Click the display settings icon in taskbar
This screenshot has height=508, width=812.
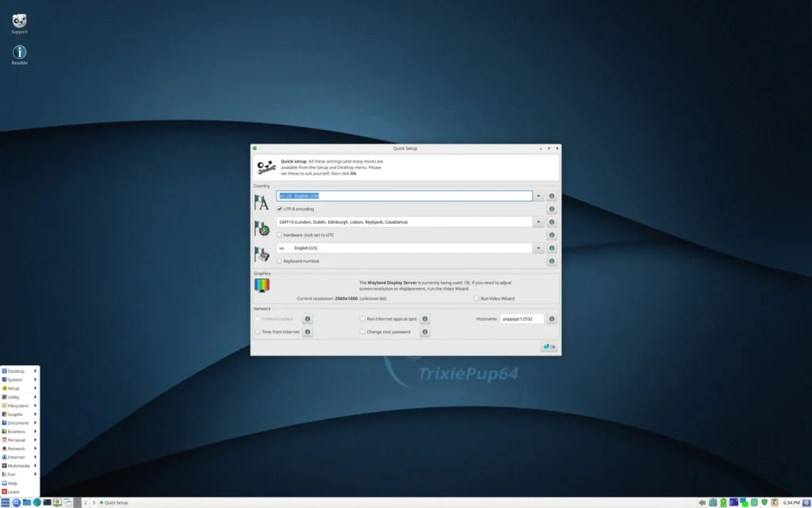[x=57, y=502]
